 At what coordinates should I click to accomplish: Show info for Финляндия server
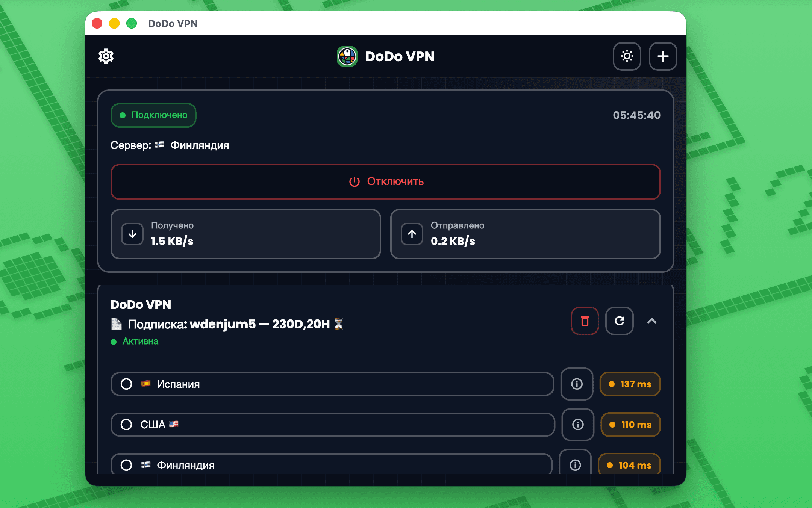click(575, 465)
